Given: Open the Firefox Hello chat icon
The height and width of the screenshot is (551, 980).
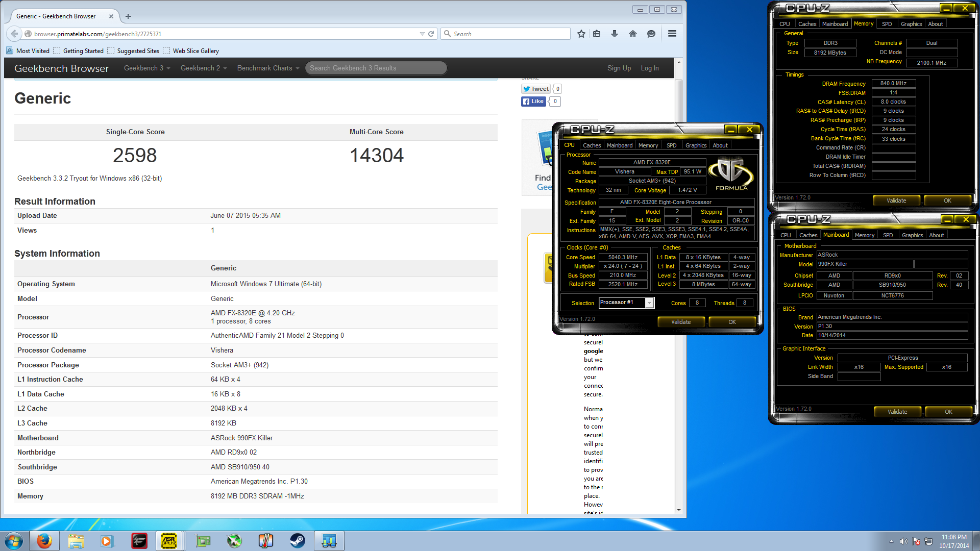Looking at the screenshot, I should pos(651,34).
